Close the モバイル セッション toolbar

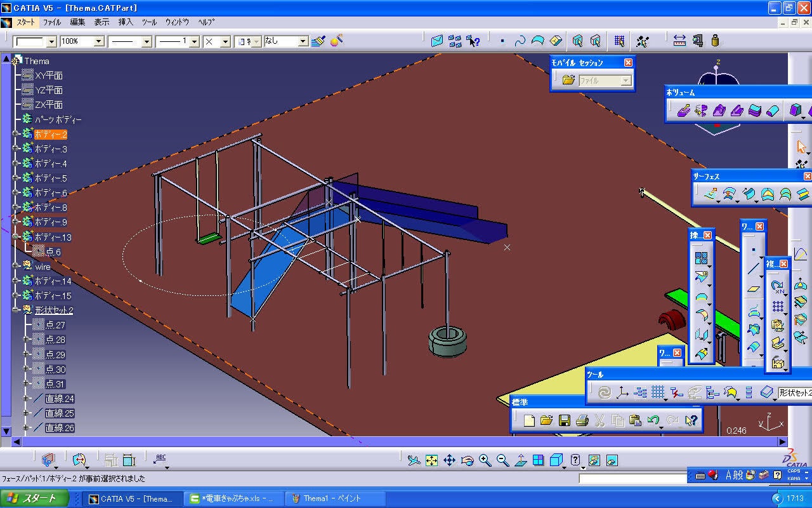(628, 62)
